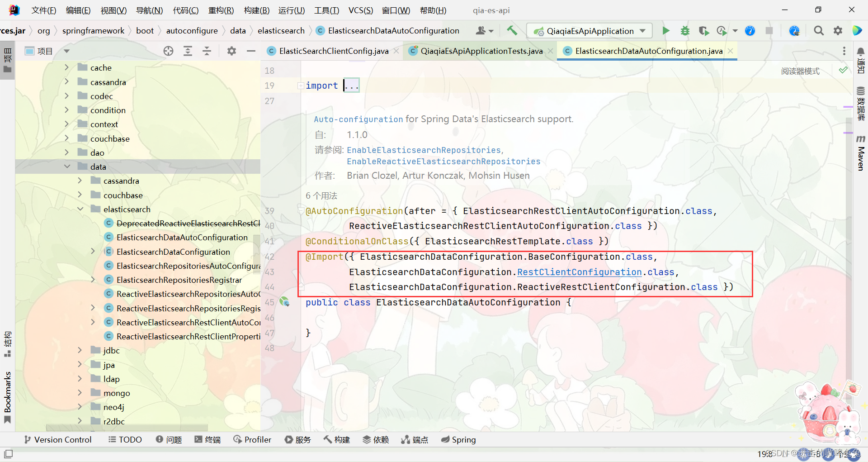
Task: Open the 终端 terminal tool window
Action: pyautogui.click(x=208, y=439)
